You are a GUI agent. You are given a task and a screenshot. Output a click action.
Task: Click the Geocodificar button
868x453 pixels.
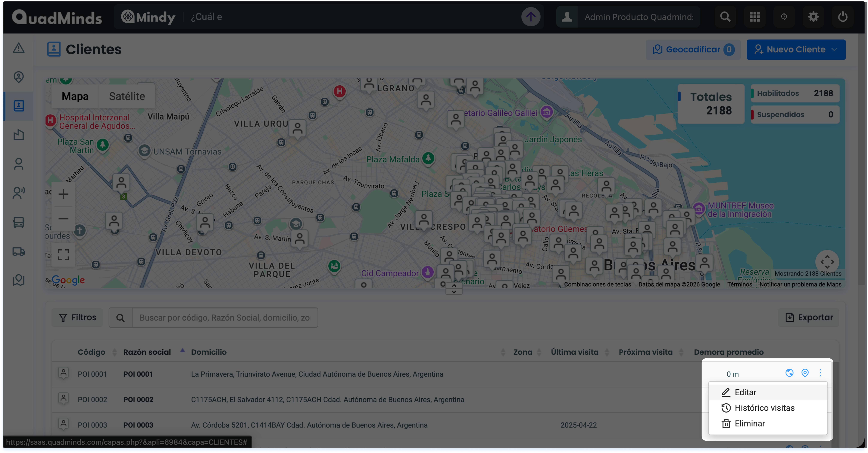point(693,50)
